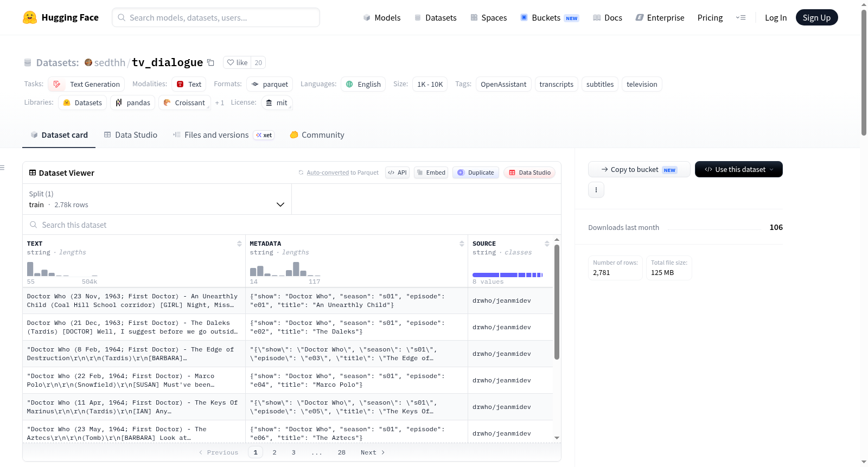
Task: Select the Text modality tag
Action: click(x=189, y=84)
